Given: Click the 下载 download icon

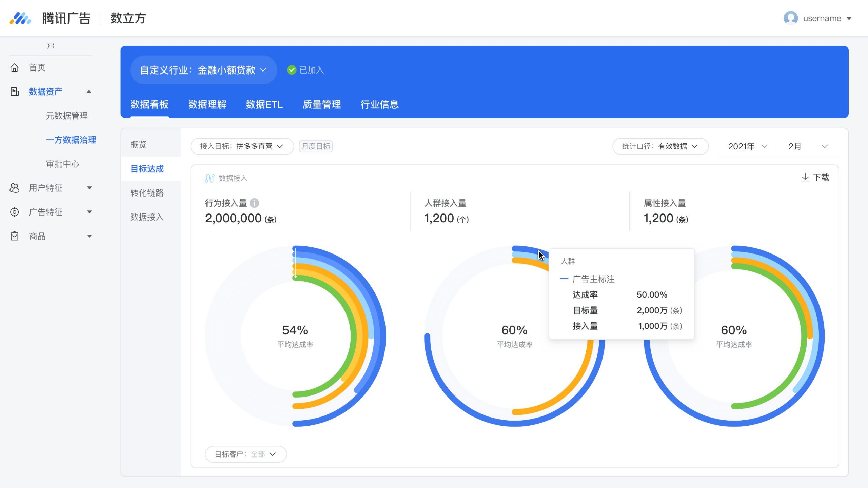Looking at the screenshot, I should click(805, 177).
